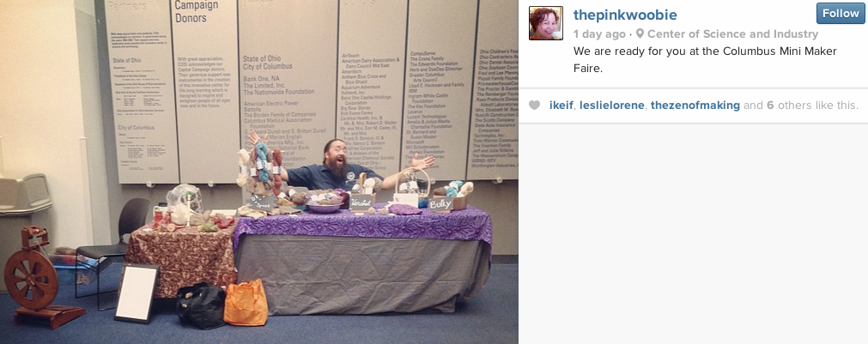The width and height of the screenshot is (868, 344).
Task: Open thepinkwoobie profile picture
Action: point(546,23)
